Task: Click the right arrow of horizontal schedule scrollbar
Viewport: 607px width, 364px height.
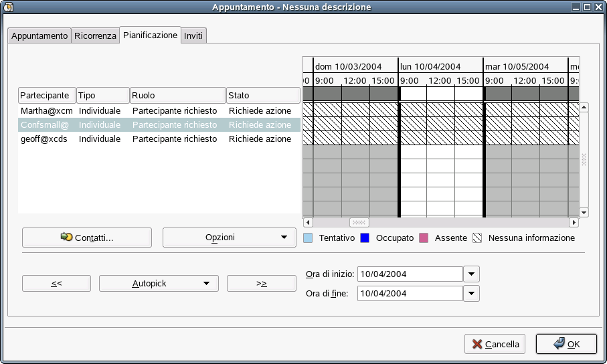Action: pyautogui.click(x=574, y=222)
